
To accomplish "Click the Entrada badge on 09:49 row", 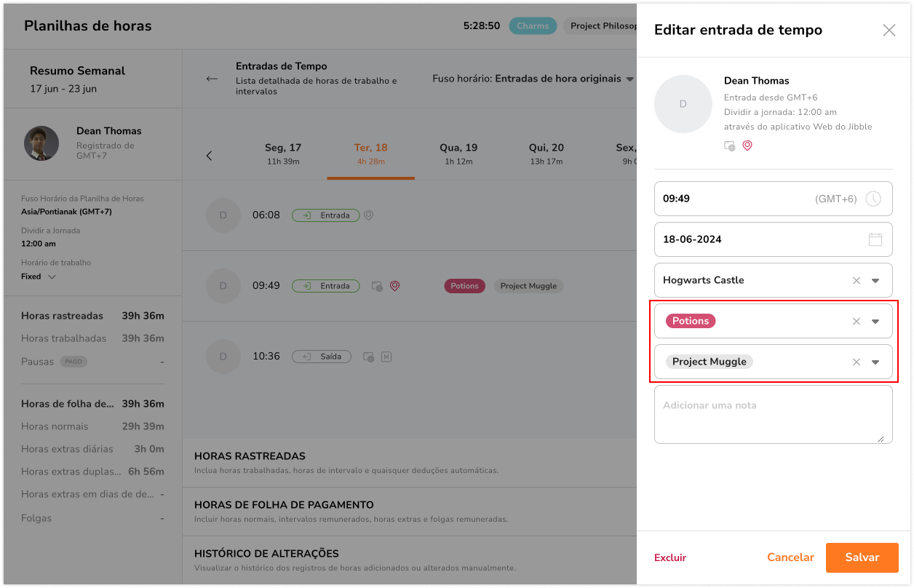I will pos(325,286).
